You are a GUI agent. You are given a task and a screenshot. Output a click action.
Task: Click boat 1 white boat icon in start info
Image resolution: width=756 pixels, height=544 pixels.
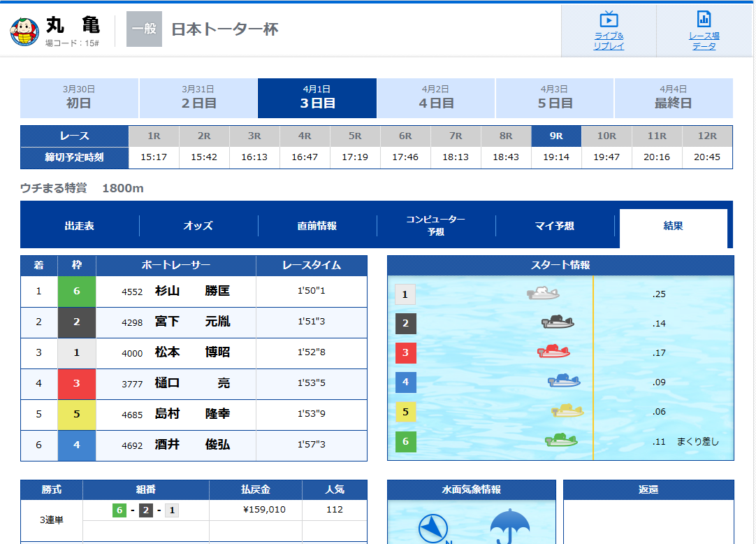point(543,293)
